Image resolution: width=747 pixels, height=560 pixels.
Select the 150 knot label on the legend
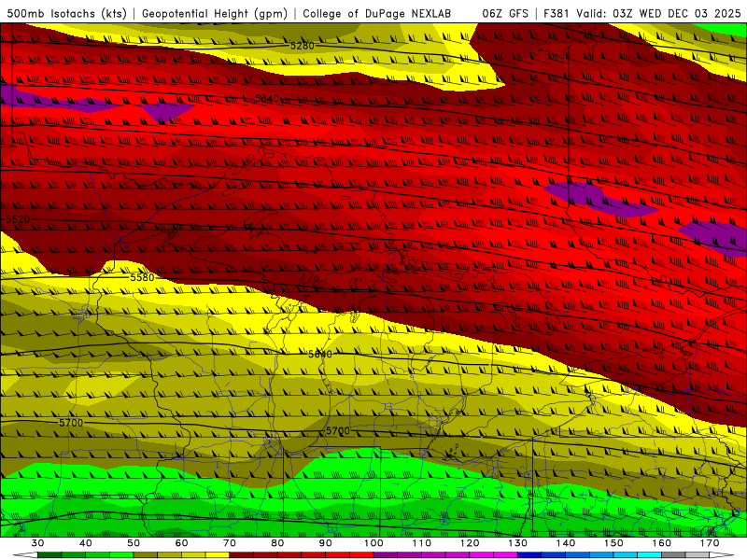[x=613, y=543]
